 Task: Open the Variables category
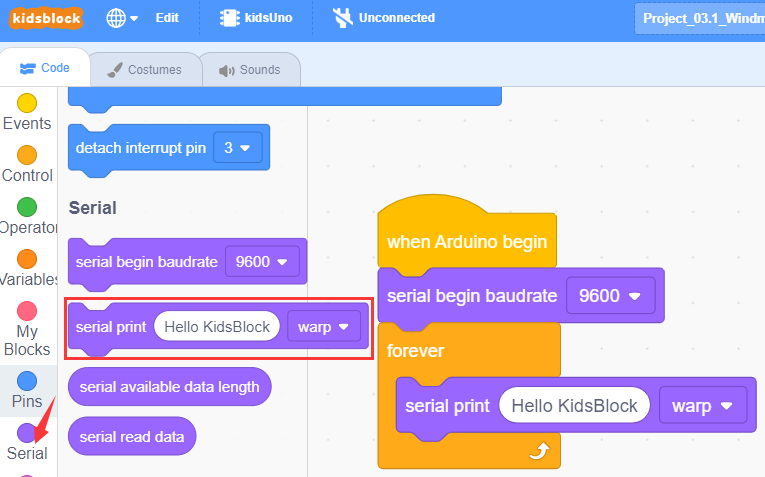(x=27, y=269)
